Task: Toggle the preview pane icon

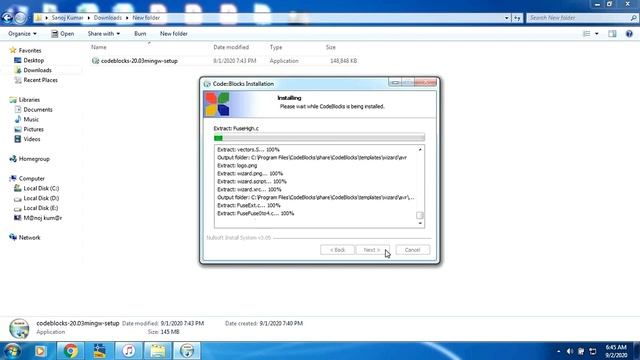Action: (612, 34)
